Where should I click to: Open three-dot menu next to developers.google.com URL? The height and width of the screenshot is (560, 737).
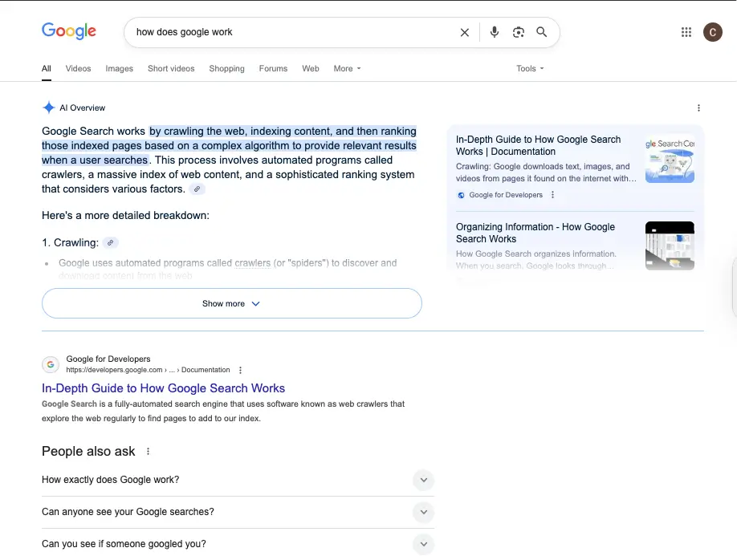click(x=240, y=370)
